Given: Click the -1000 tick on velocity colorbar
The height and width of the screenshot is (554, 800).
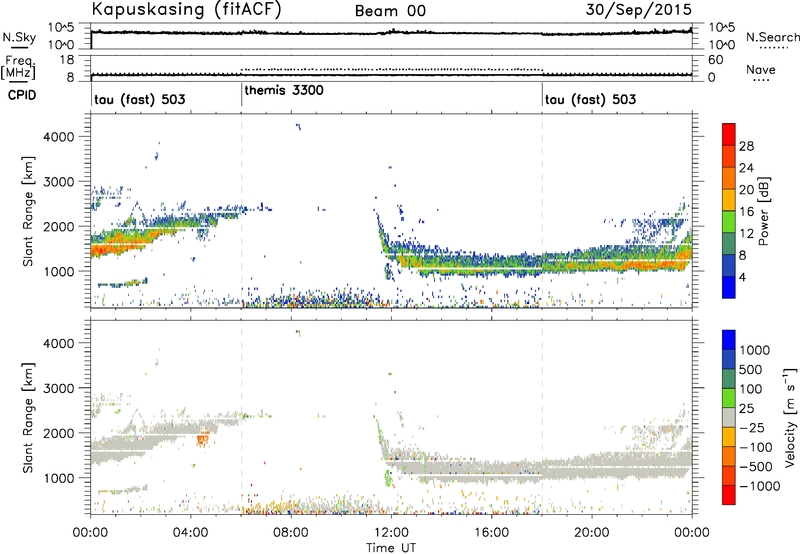Looking at the screenshot, I should click(759, 486).
